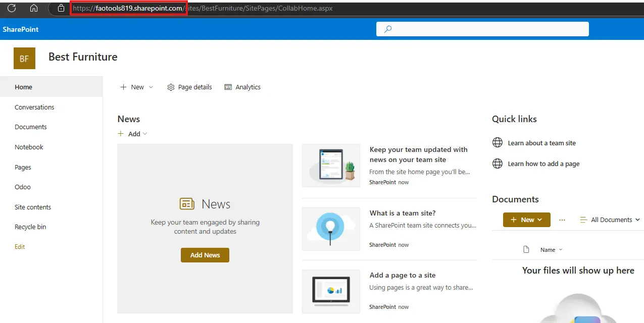Click 'Your files will show up here' text

pos(578,271)
